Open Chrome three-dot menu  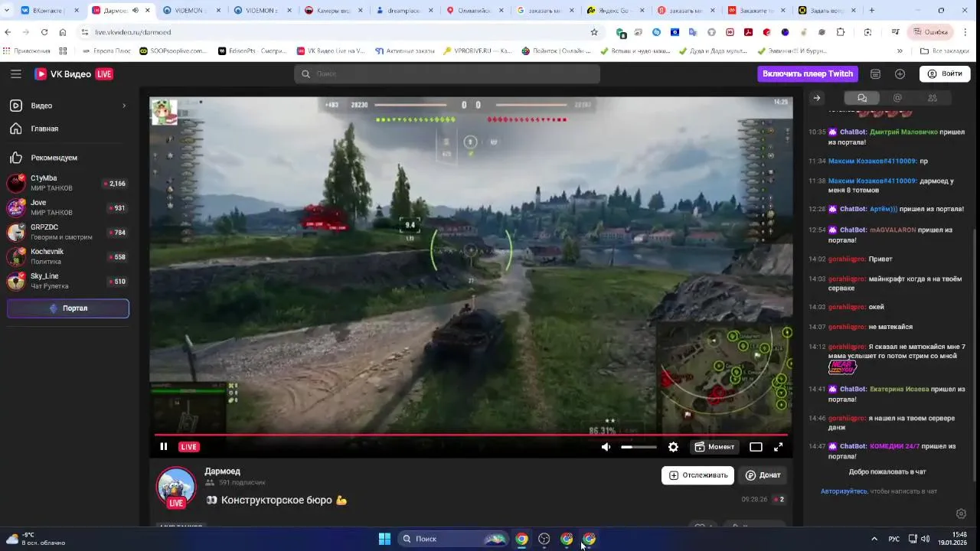966,32
